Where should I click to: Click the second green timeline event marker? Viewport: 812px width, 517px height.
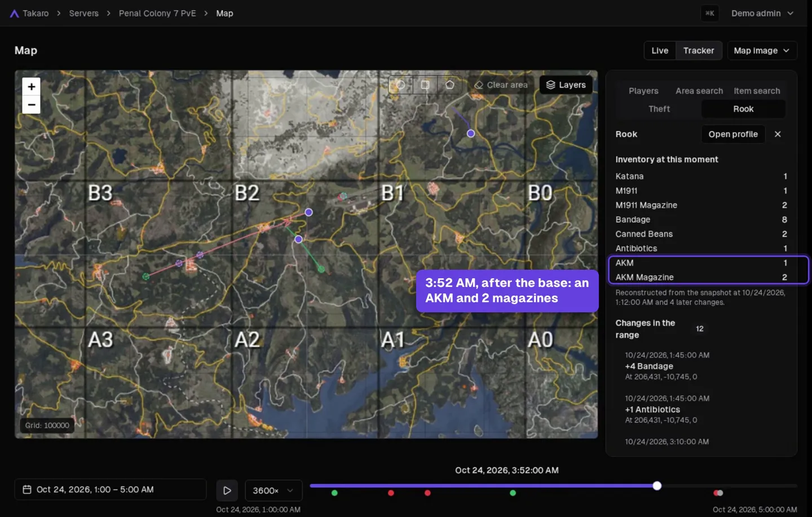(513, 493)
